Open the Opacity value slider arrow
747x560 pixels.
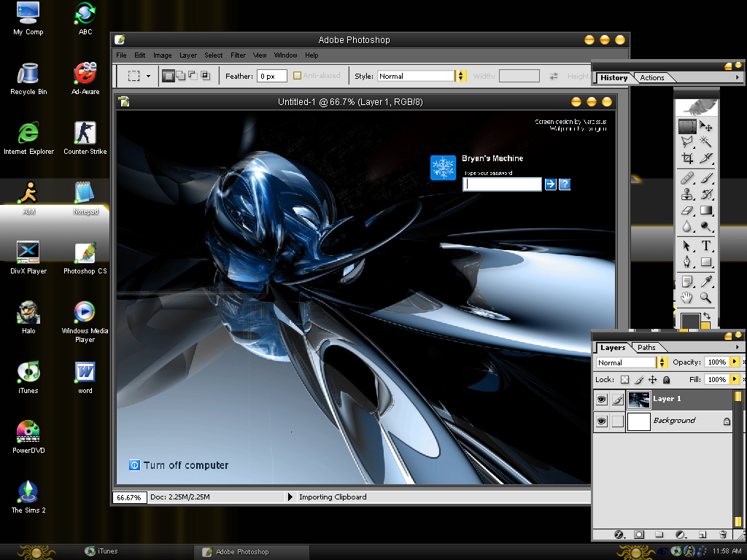735,362
